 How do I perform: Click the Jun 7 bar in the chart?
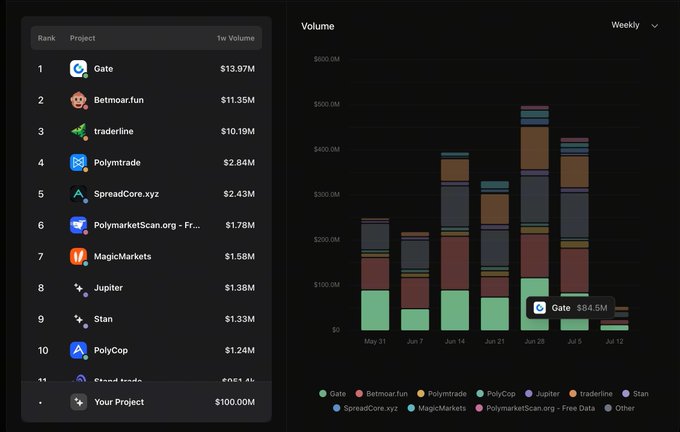pyautogui.click(x=415, y=281)
